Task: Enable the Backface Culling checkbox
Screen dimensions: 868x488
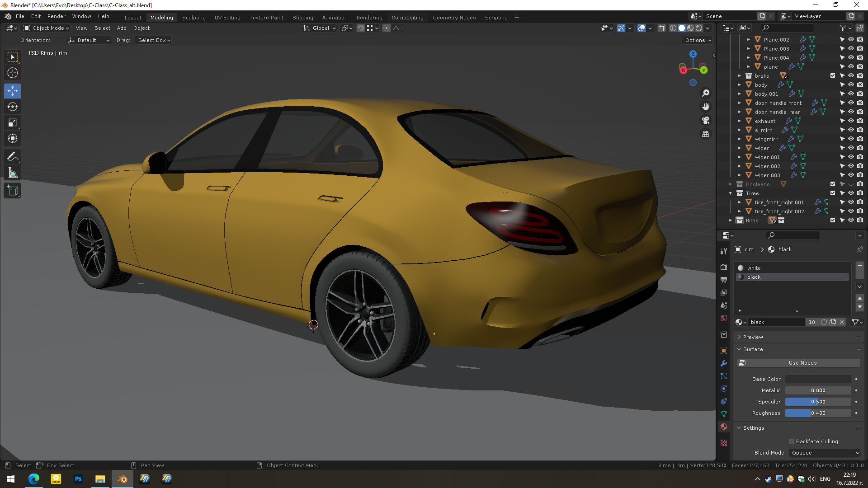Action: (792, 441)
